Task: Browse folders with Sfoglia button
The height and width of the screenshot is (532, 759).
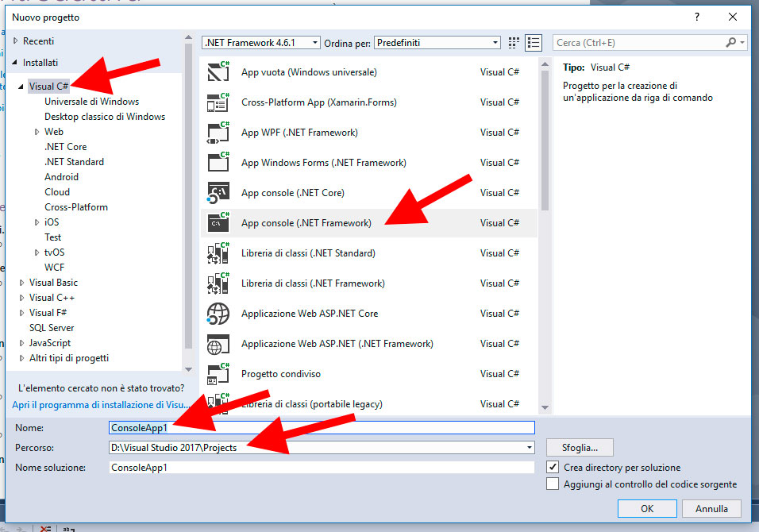Action: tap(580, 447)
